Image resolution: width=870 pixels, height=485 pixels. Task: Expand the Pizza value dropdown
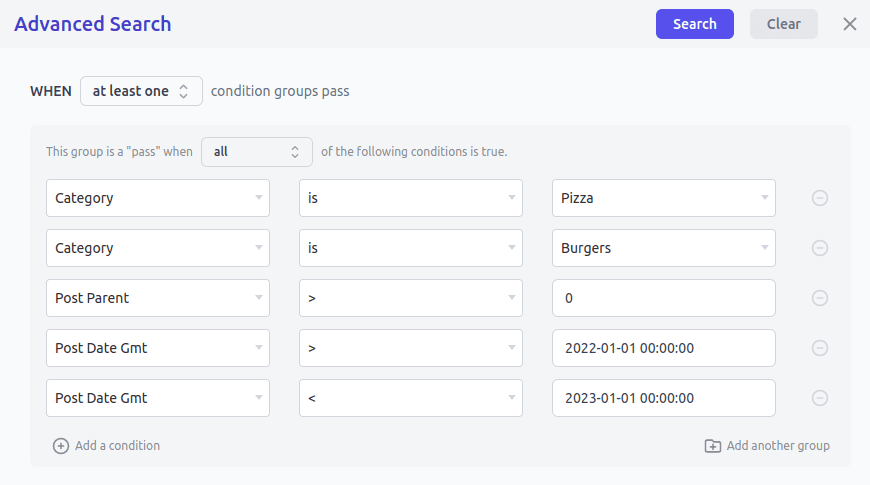pyautogui.click(x=663, y=198)
